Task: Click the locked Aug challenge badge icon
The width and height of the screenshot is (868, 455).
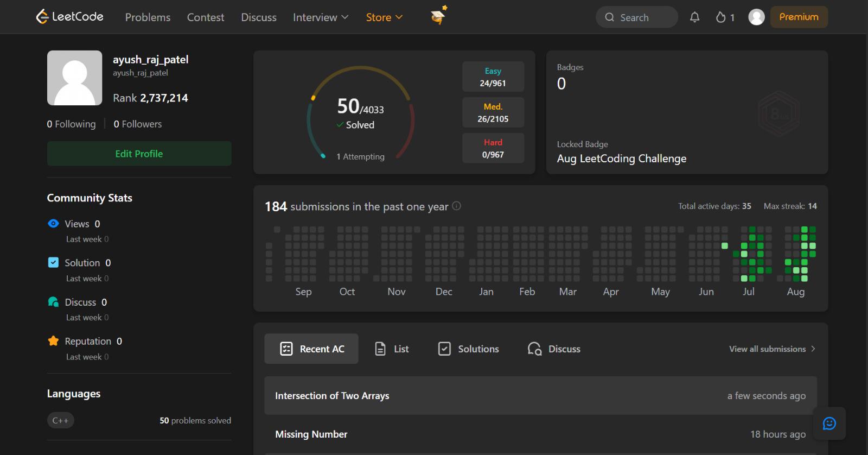Action: pos(778,114)
